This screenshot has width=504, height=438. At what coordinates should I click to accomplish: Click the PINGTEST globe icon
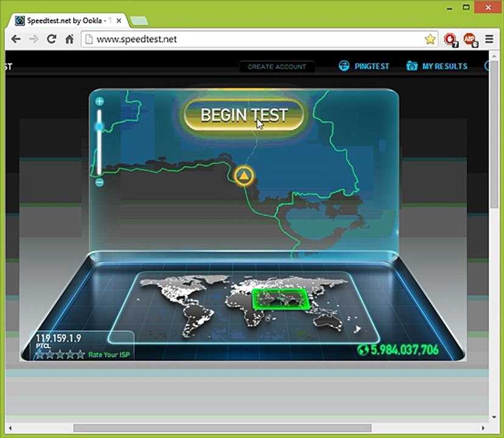point(344,66)
